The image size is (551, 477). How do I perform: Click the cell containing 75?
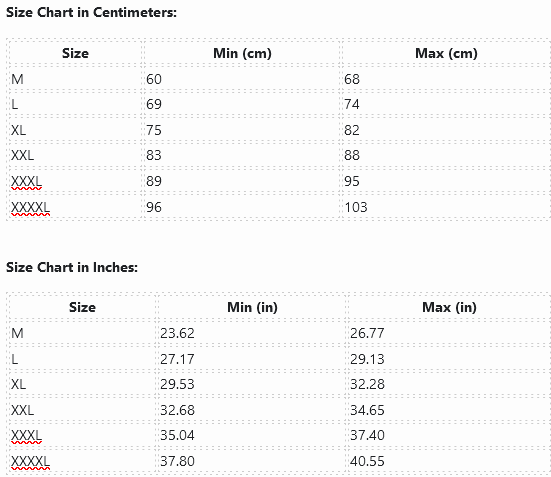coord(242,130)
